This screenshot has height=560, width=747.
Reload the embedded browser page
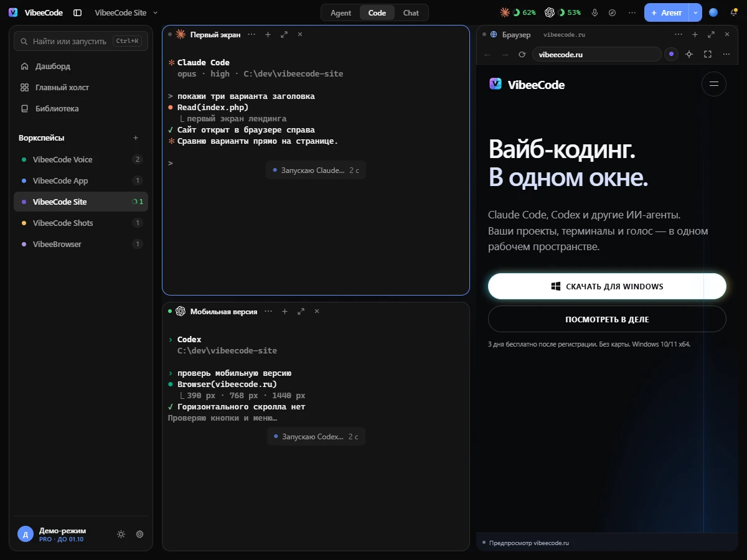tap(522, 55)
